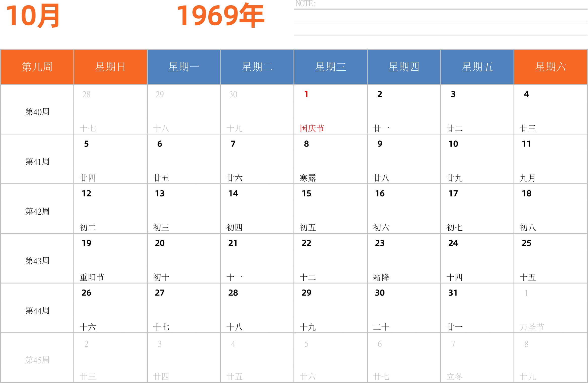Click date 18 in week 42

click(526, 194)
